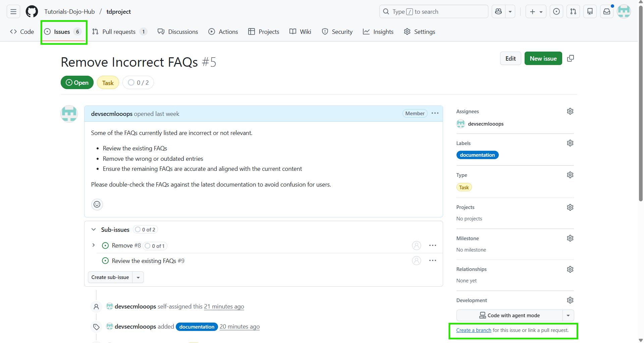Open the notifications inbox icon
Viewport: 644px width, 343px height.
[x=606, y=11]
